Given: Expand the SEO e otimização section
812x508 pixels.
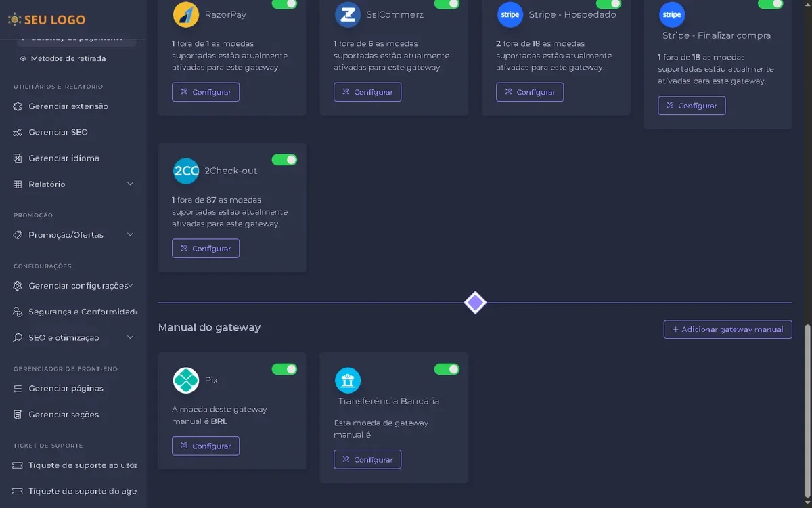Looking at the screenshot, I should click(130, 338).
